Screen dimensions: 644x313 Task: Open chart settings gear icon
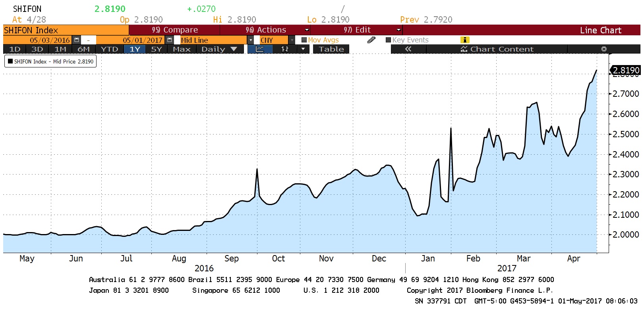coord(604,49)
